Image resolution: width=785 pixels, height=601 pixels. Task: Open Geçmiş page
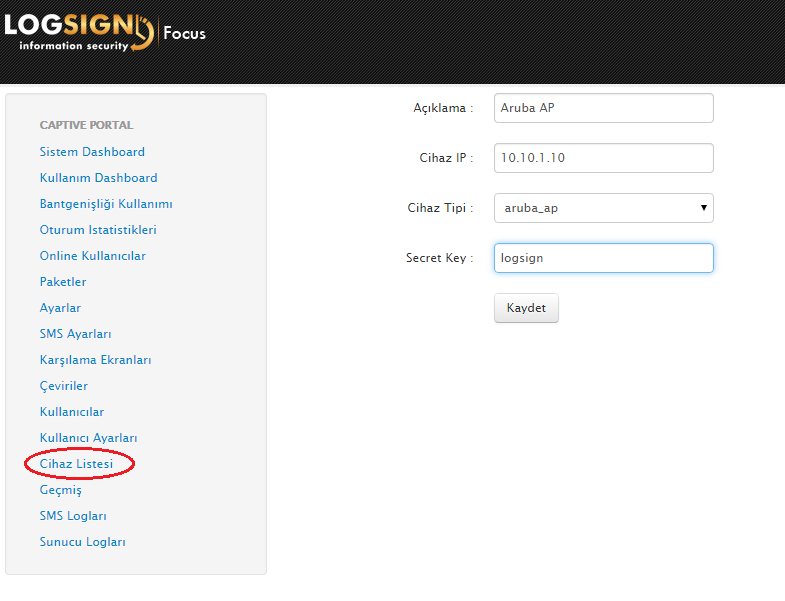coord(61,490)
